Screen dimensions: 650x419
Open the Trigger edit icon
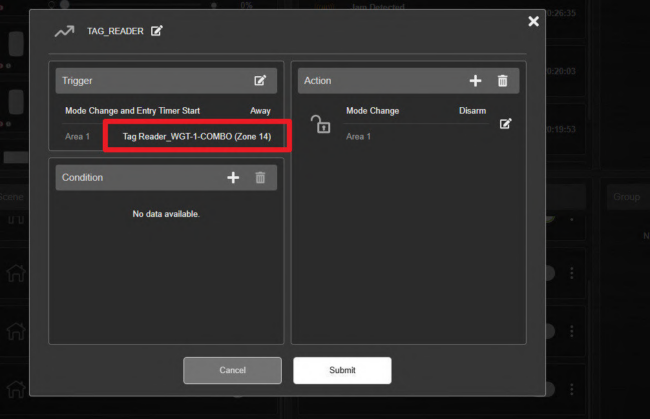click(260, 80)
